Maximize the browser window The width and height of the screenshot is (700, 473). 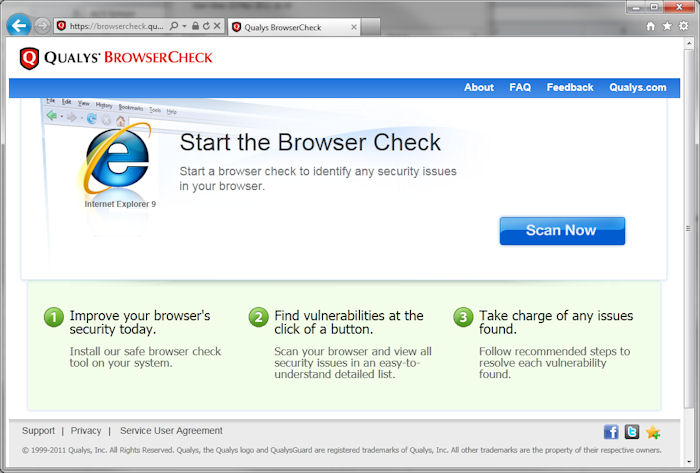(x=654, y=7)
